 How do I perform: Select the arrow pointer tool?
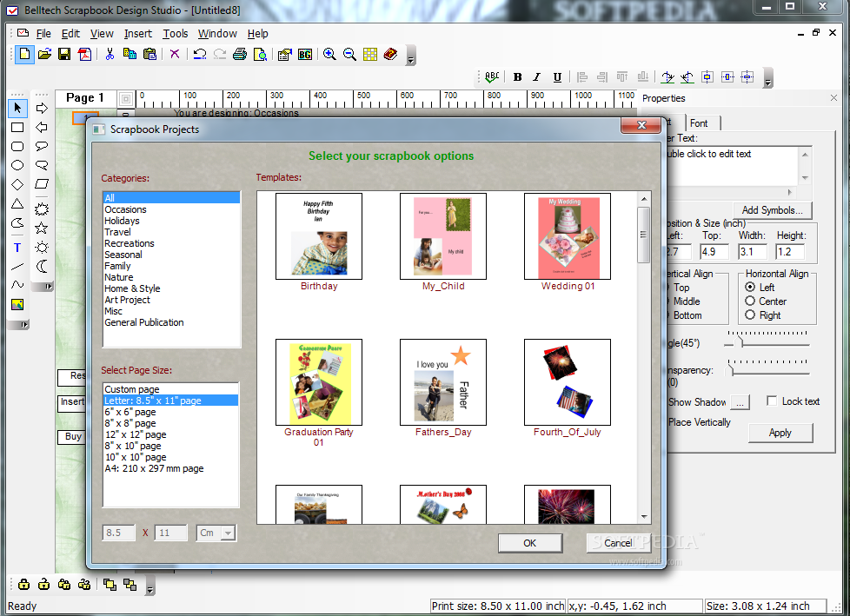17,109
